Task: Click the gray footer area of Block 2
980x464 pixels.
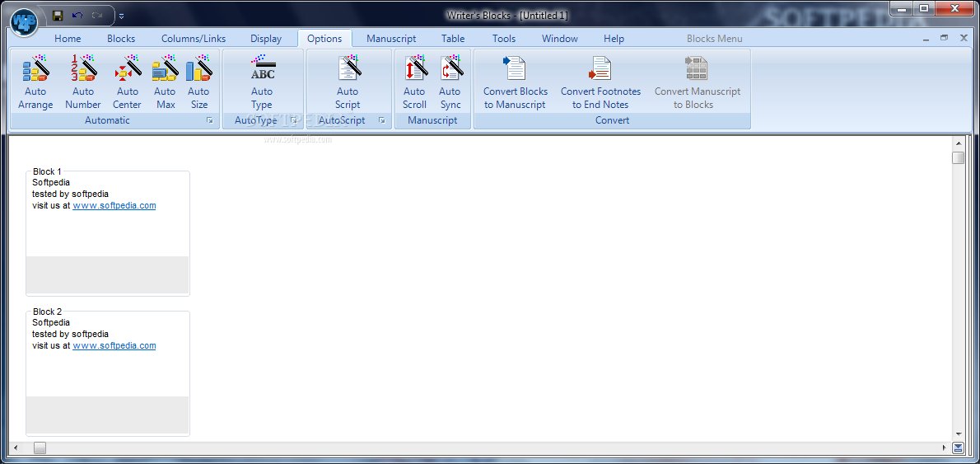Action: pyautogui.click(x=108, y=415)
